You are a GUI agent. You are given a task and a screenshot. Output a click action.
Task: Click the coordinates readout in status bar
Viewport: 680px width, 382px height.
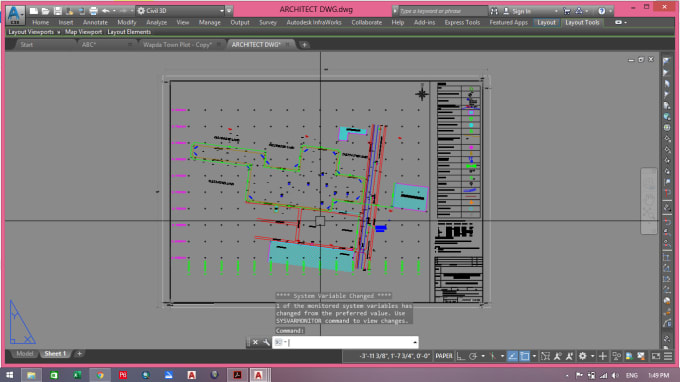tap(395, 356)
